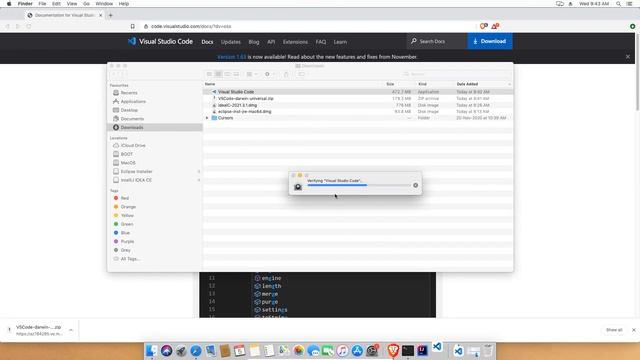Select the Green tag in sidebar
Screen dimensions: 640x360
pos(127,224)
